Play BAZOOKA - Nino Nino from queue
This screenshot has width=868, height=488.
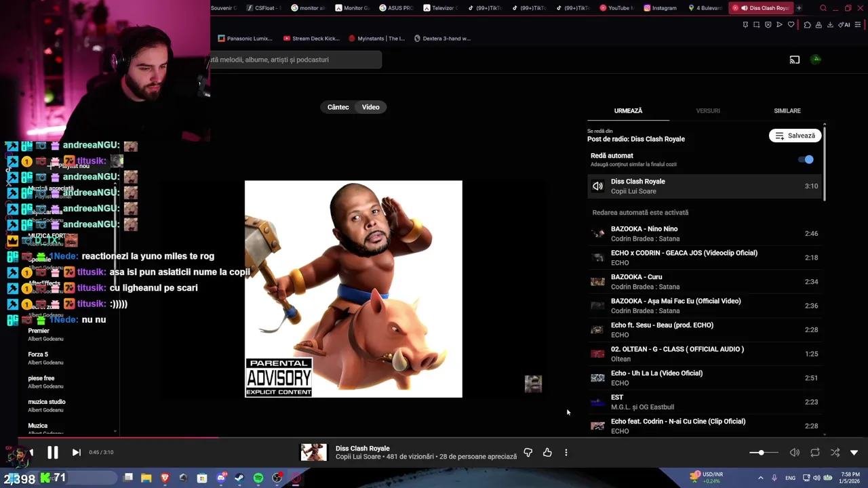705,233
